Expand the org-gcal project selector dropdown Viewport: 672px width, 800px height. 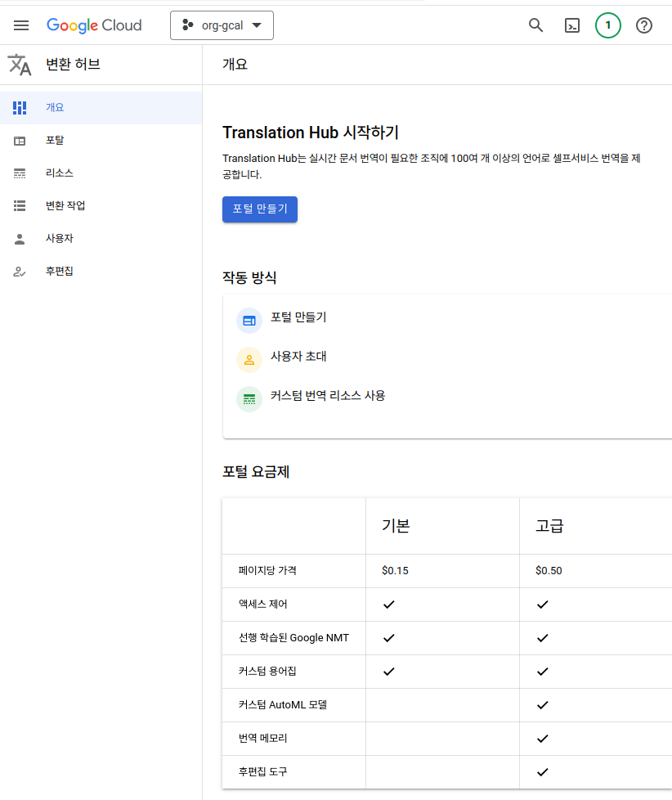tap(222, 25)
